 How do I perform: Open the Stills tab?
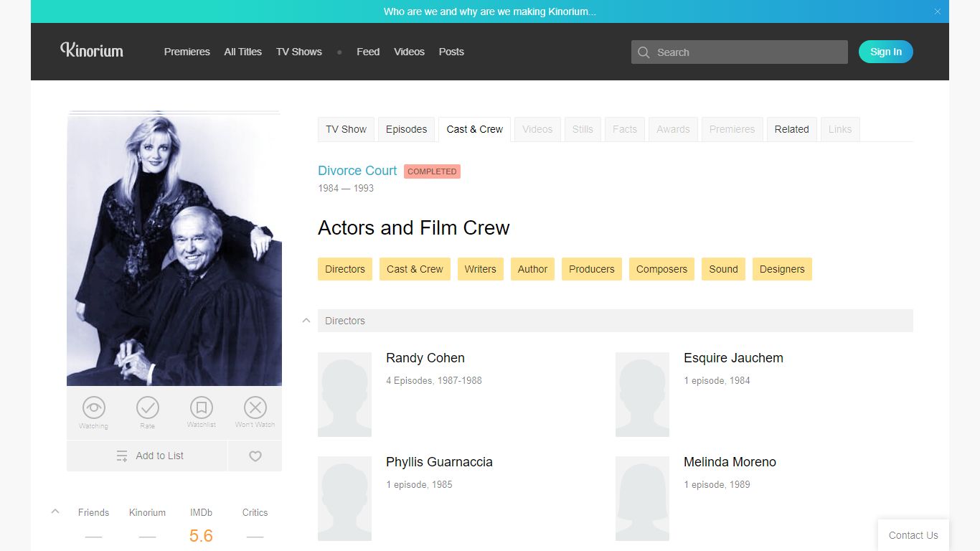click(x=583, y=129)
